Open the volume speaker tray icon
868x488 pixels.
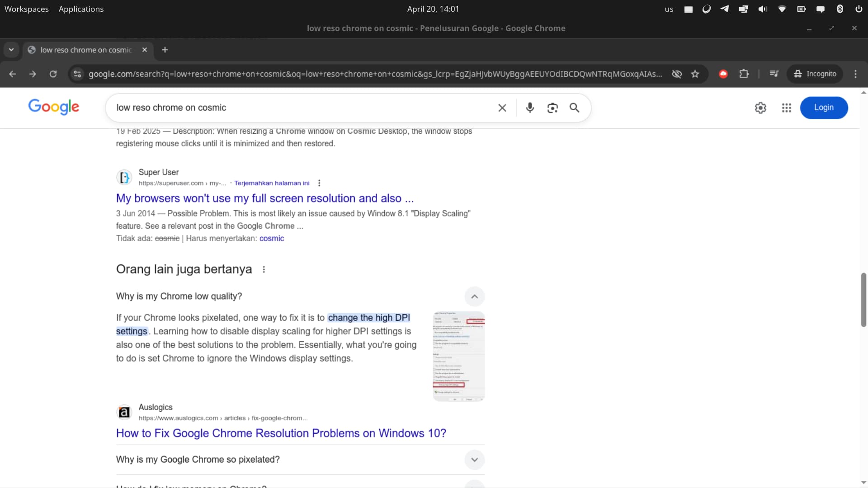click(763, 9)
